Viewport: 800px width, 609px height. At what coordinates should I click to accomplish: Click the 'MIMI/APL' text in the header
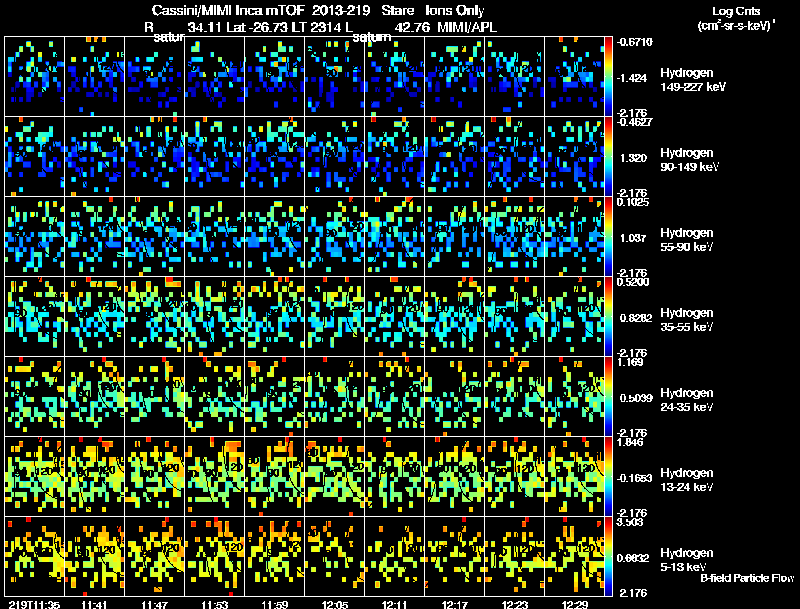[x=467, y=27]
